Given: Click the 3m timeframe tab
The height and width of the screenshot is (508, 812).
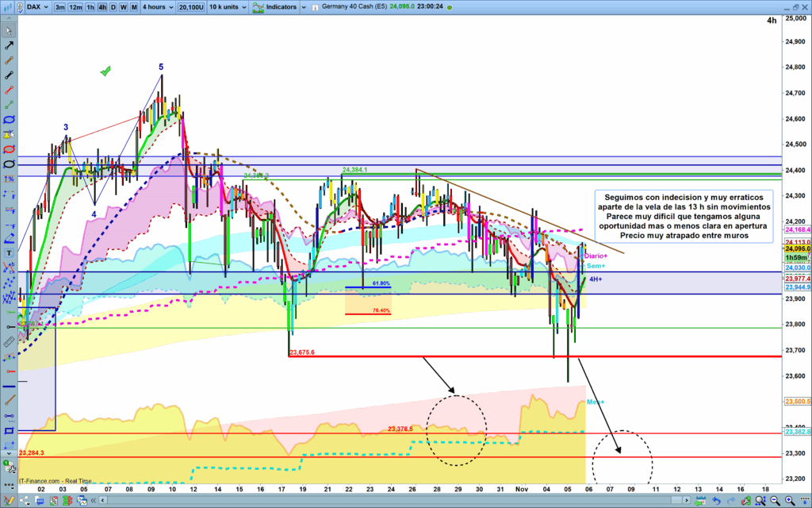Looking at the screenshot, I should tap(59, 6).
